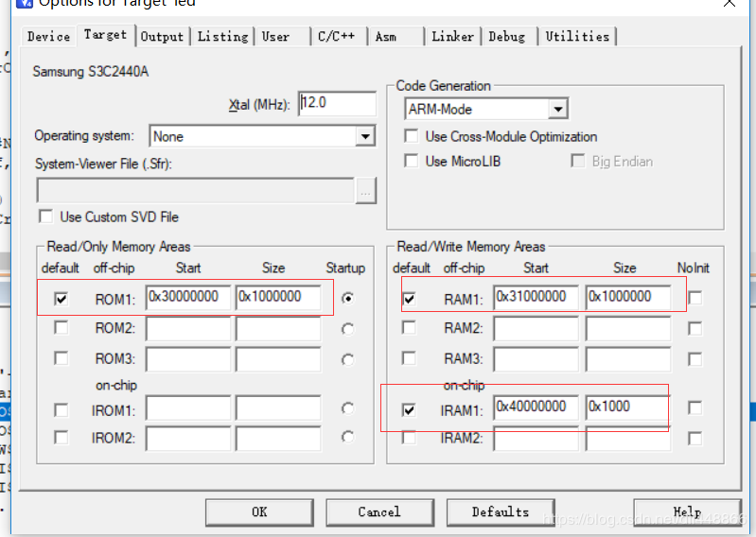Viewport: 756px width, 537px height.
Task: Edit the ROM1 Start address field
Action: click(188, 297)
